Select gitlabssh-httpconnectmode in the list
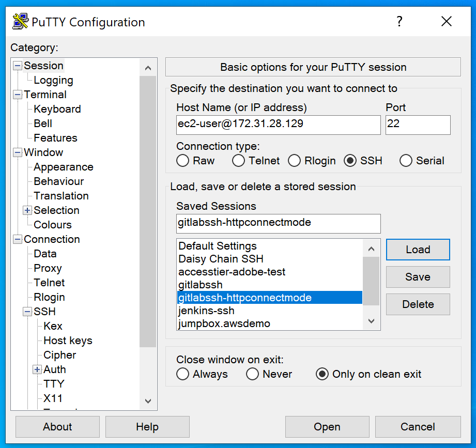 (270, 298)
